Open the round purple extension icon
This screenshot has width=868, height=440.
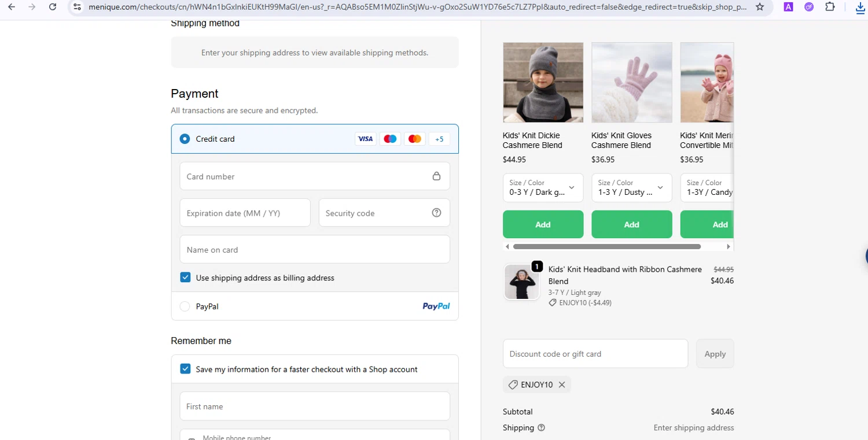[809, 7]
